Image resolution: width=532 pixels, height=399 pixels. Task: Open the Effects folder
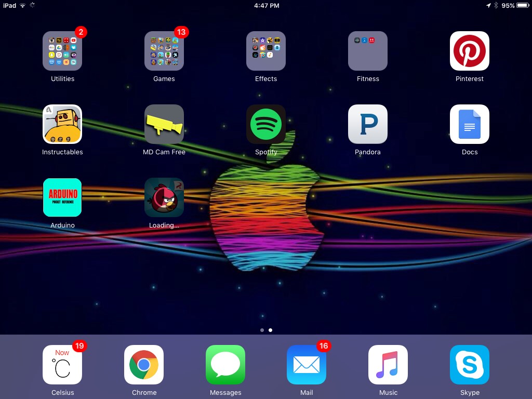[266, 51]
